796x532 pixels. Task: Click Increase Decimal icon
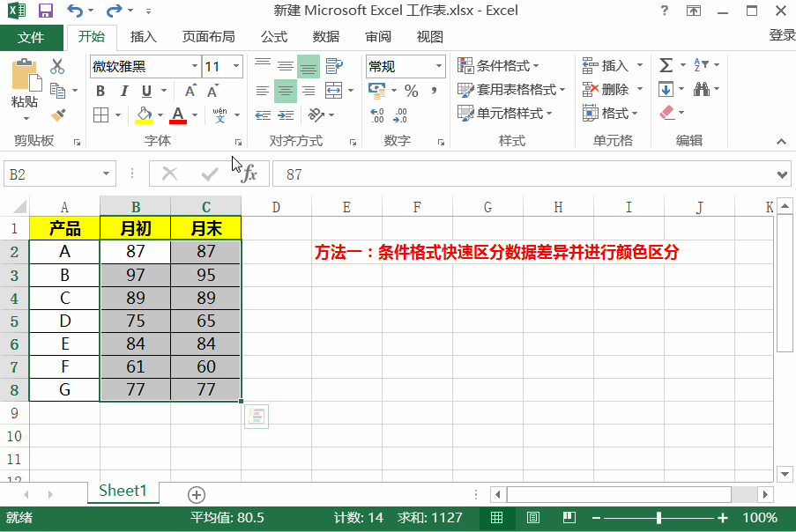pyautogui.click(x=377, y=115)
